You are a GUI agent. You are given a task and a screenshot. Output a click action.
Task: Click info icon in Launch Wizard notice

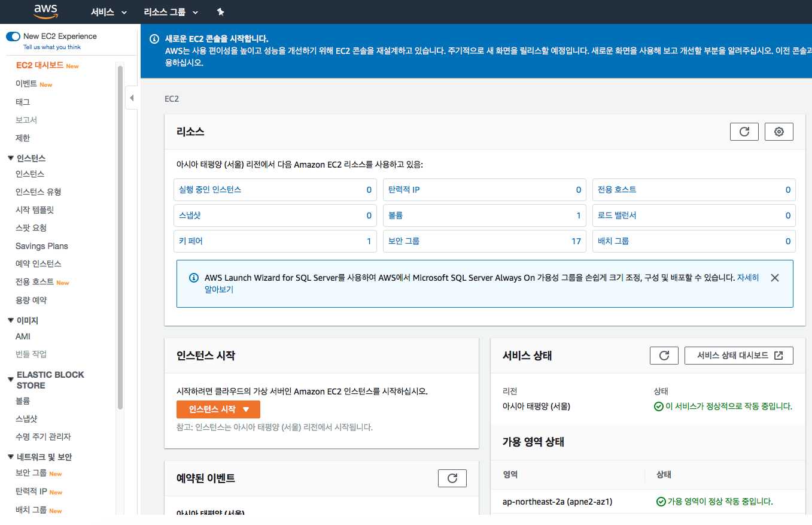[193, 278]
